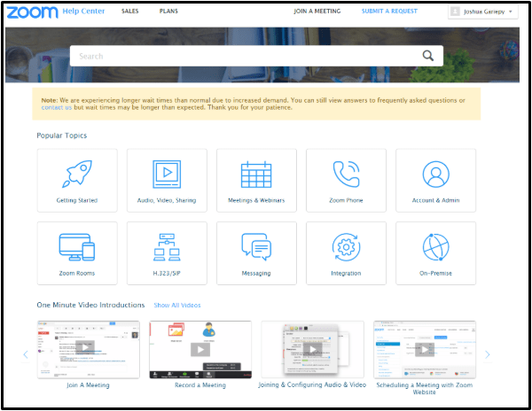532x411 pixels.
Task: Select the Messaging chat bubbles icon
Action: tap(256, 247)
